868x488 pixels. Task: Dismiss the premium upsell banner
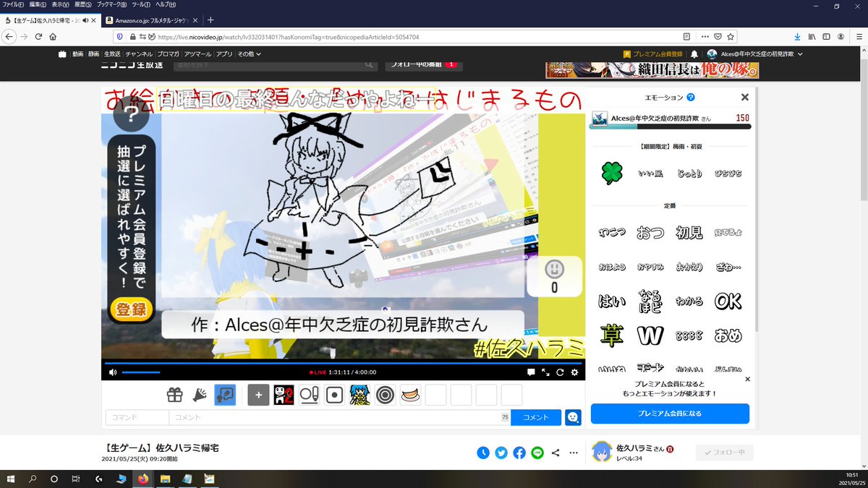pyautogui.click(x=747, y=379)
